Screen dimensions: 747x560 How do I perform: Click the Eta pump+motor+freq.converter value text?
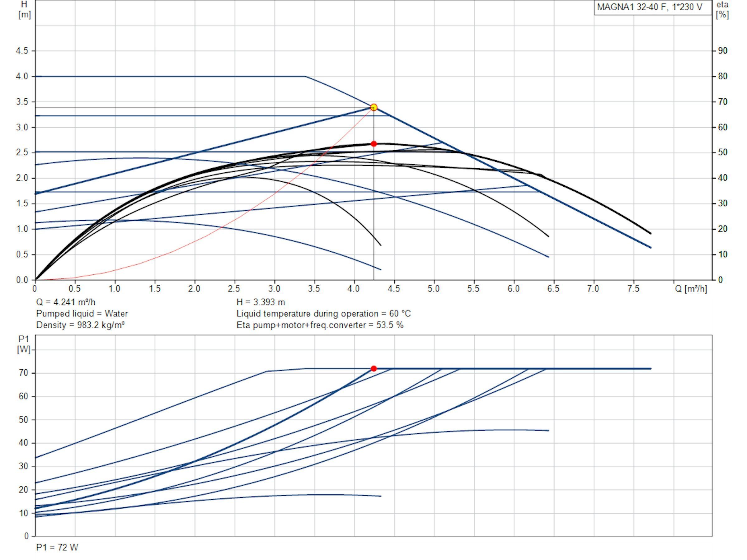click(x=320, y=325)
